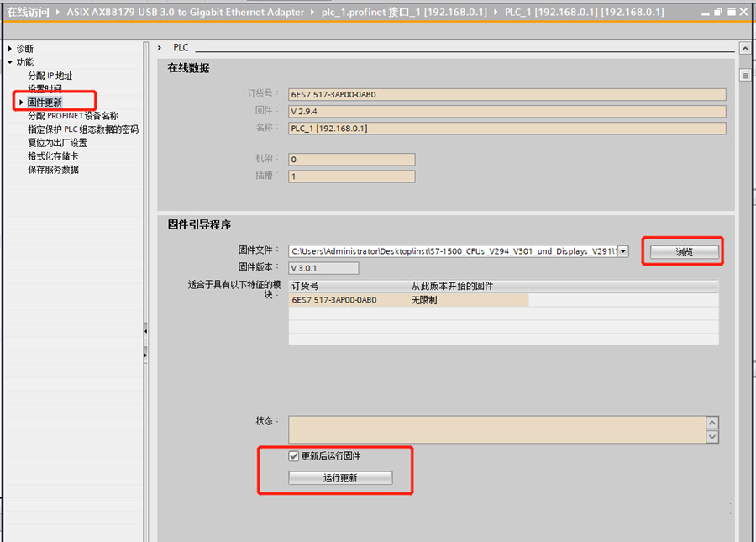Toggle the 更新后运行固件 checkbox
This screenshot has width=756, height=542.
click(293, 456)
